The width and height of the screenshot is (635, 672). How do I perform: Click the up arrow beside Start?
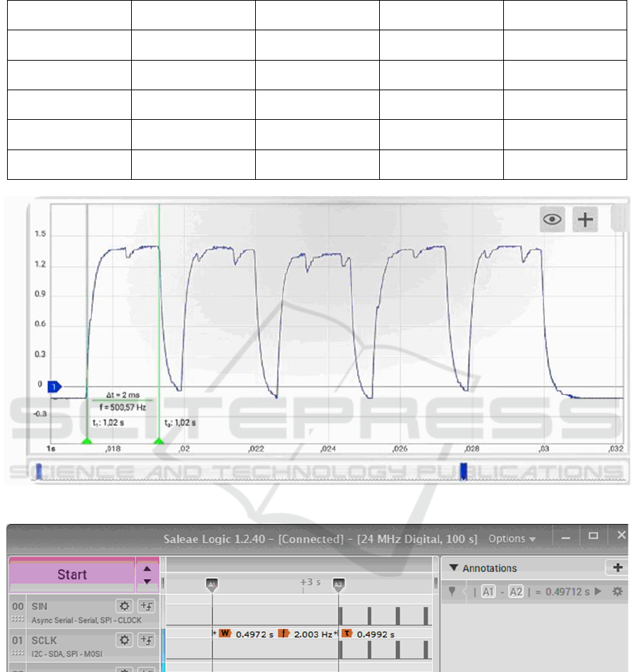coord(147,568)
